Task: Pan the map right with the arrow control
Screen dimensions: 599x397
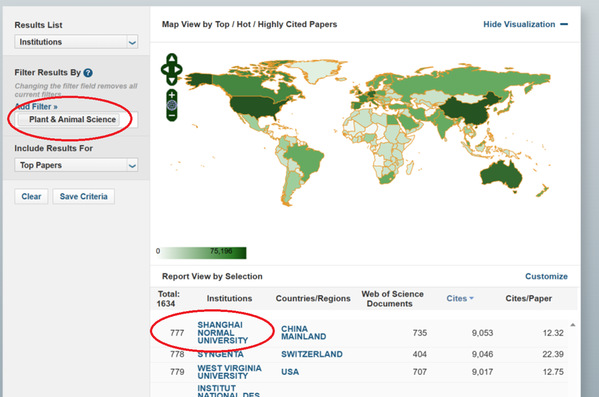Action: click(178, 70)
